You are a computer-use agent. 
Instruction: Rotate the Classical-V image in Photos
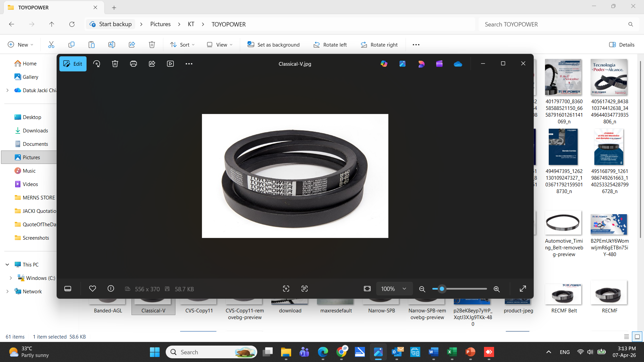[x=97, y=64]
